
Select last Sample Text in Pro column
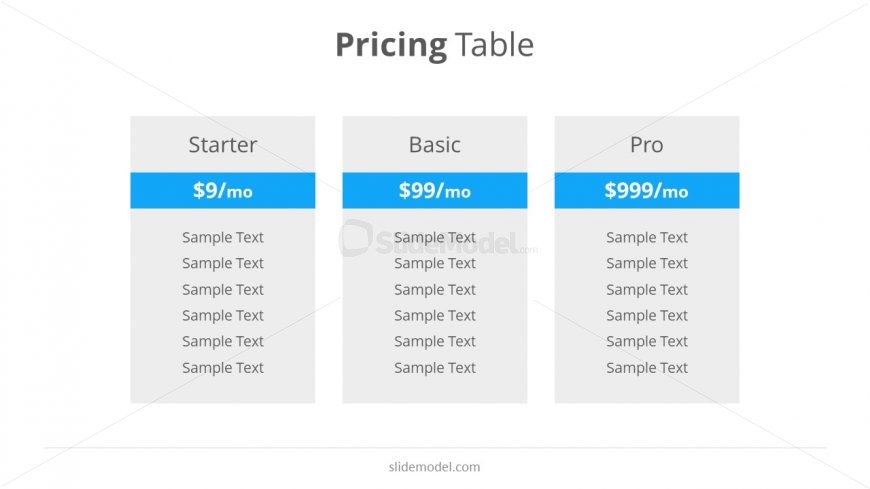[x=646, y=368]
